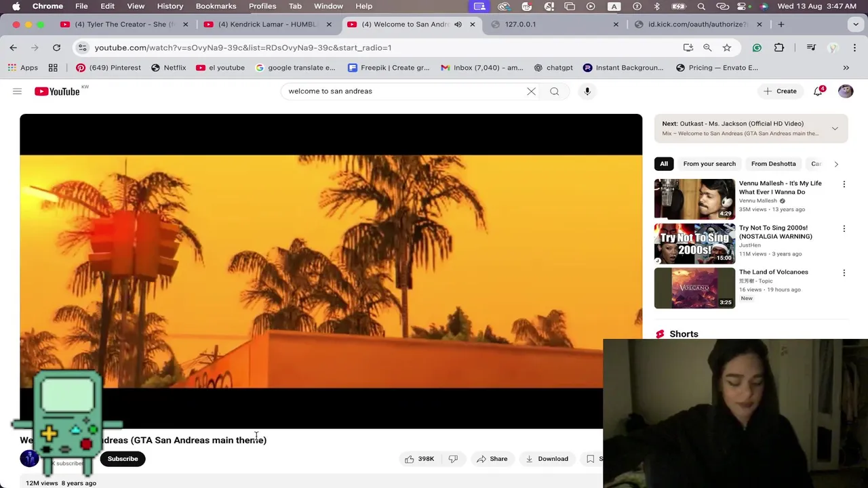
Task: Subscribe to the channel
Action: [123, 459]
